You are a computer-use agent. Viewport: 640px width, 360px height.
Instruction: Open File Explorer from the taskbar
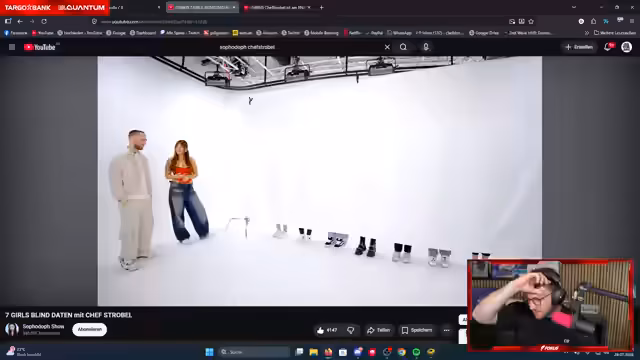click(313, 352)
